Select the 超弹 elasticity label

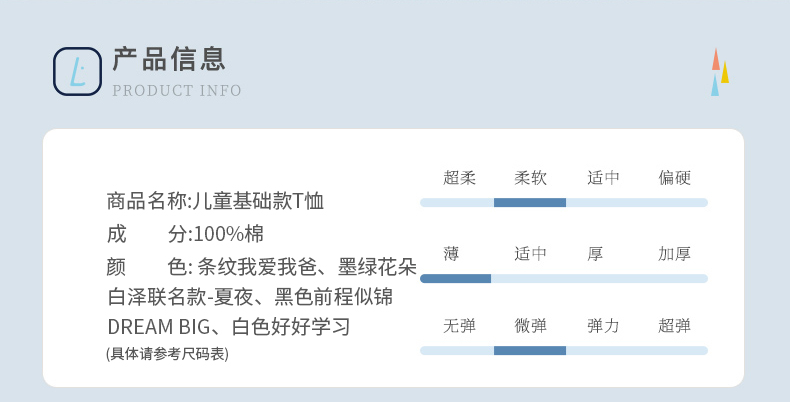(x=674, y=326)
